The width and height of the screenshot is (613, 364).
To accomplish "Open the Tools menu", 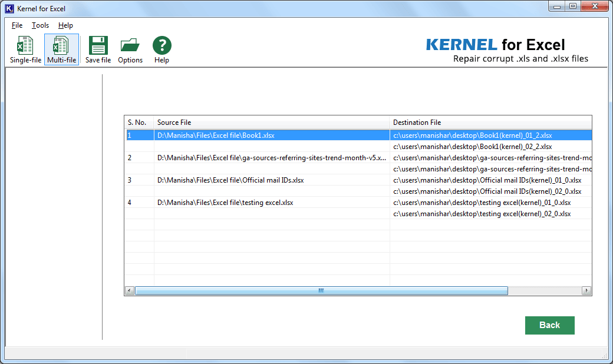I will coord(40,25).
